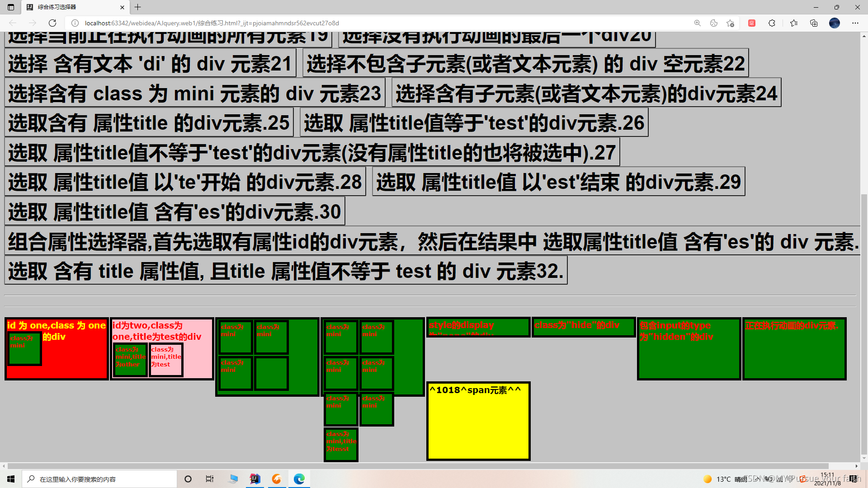Open the tab actions menu icon
868x488 pixels.
pos(11,7)
